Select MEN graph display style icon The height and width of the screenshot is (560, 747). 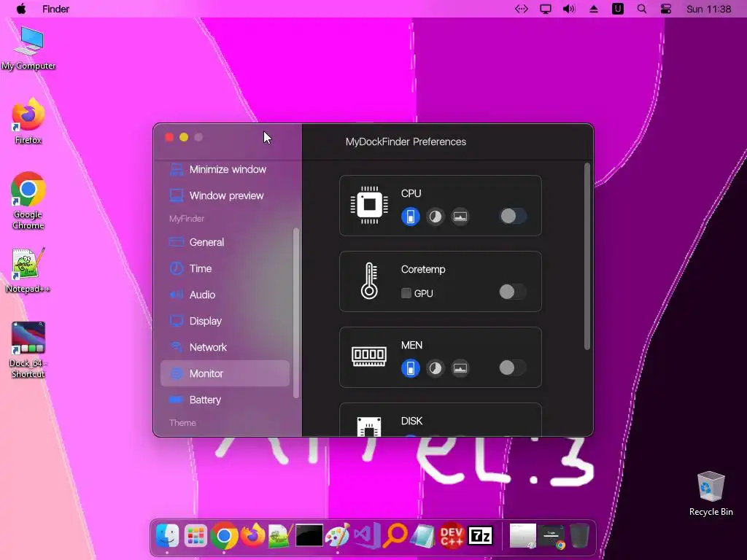coord(460,368)
